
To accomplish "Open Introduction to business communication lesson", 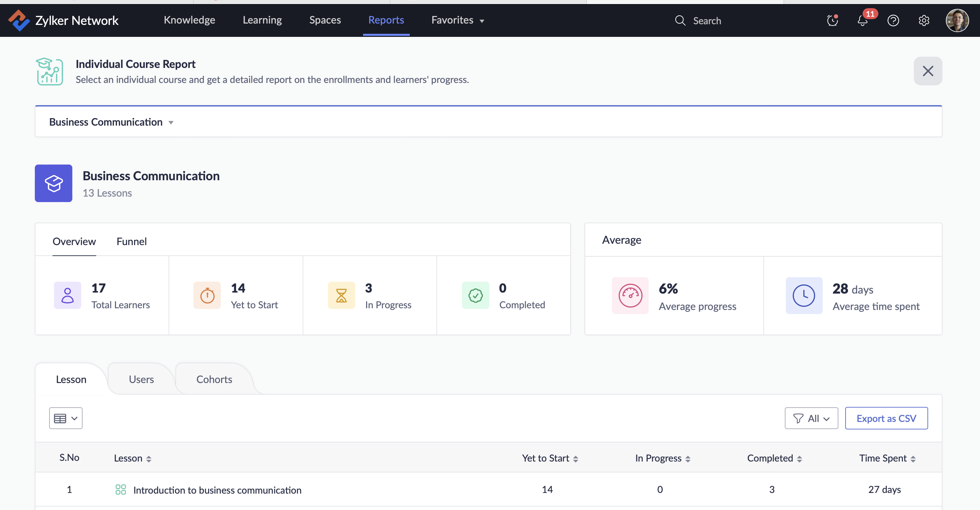I will [x=217, y=490].
